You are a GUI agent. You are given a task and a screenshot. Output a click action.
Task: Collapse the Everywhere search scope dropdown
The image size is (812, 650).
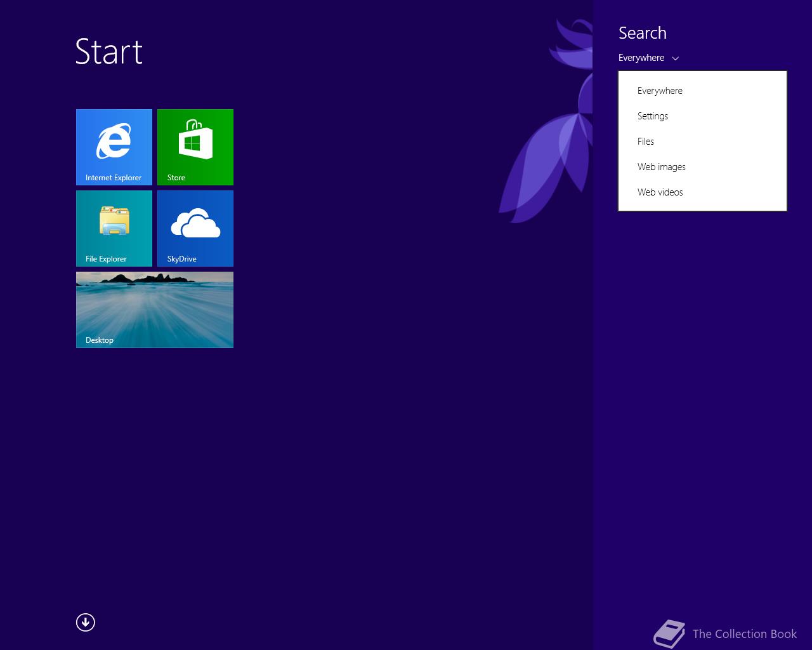point(648,58)
